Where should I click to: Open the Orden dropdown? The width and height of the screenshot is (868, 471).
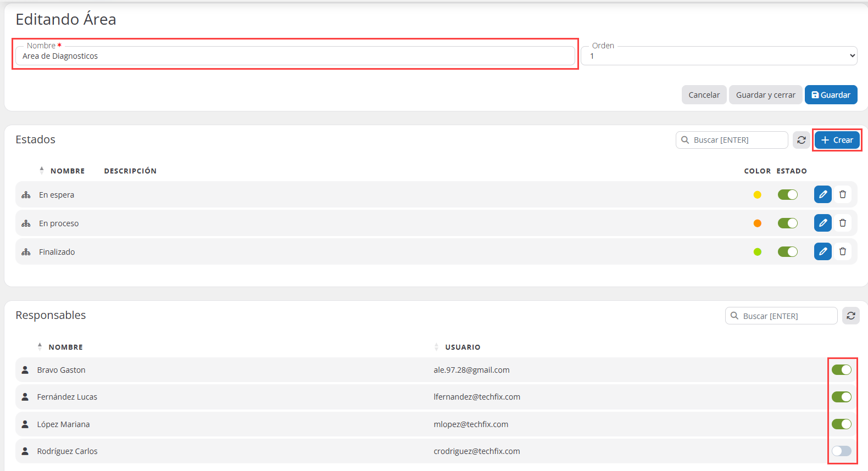click(x=719, y=56)
